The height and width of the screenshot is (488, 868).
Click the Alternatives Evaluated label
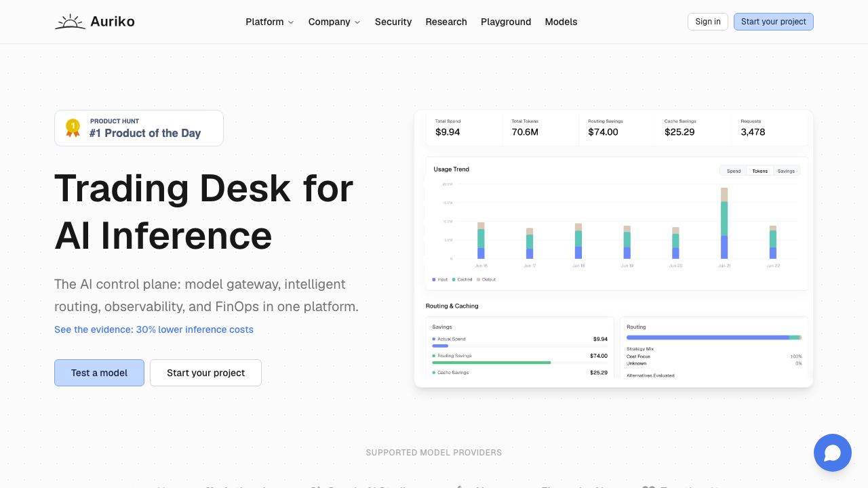click(x=650, y=375)
